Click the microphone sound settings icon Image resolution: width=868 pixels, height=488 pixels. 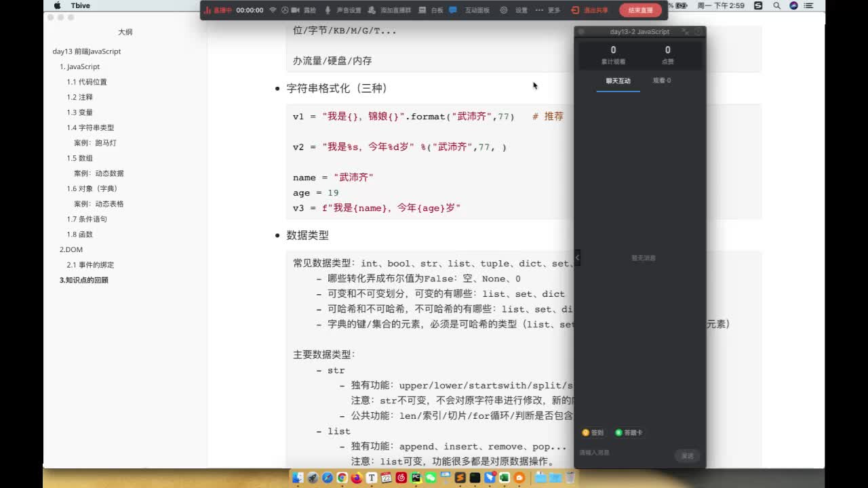[328, 10]
